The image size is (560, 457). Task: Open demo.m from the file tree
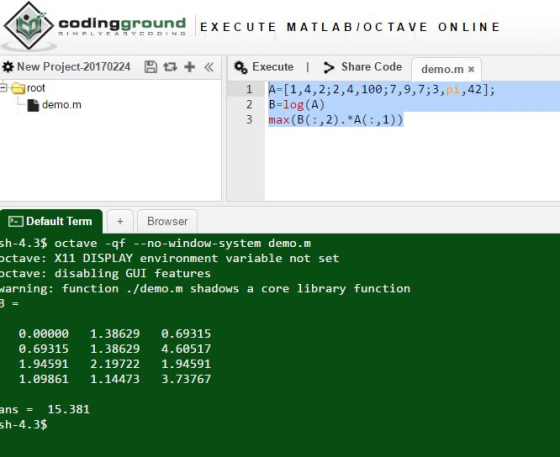pos(61,105)
